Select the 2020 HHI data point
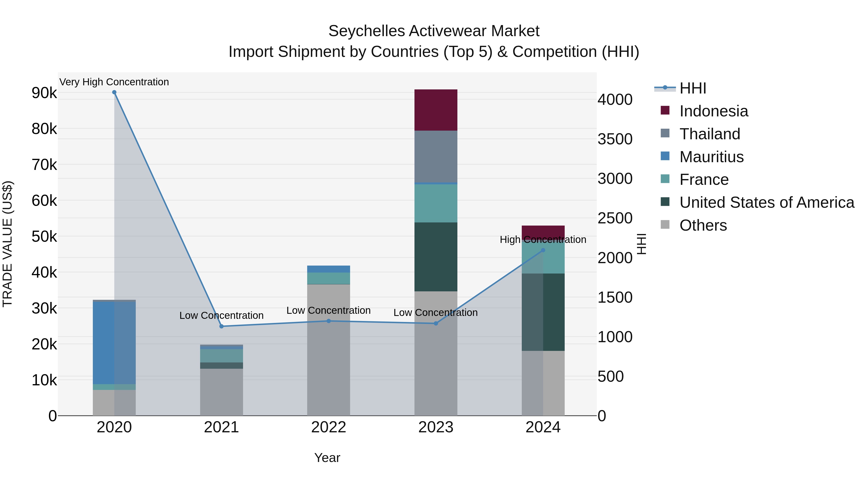Screen dimensions: 868x488 click(x=114, y=92)
